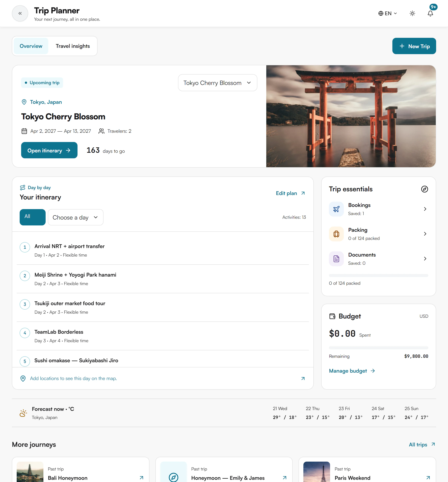Create a New Trip
This screenshot has width=448, height=482.
pyautogui.click(x=414, y=46)
